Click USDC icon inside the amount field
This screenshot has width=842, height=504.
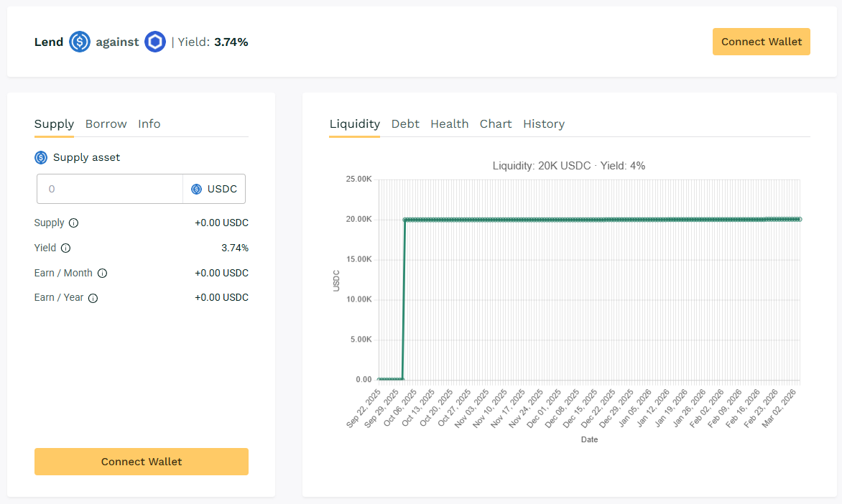(196, 190)
